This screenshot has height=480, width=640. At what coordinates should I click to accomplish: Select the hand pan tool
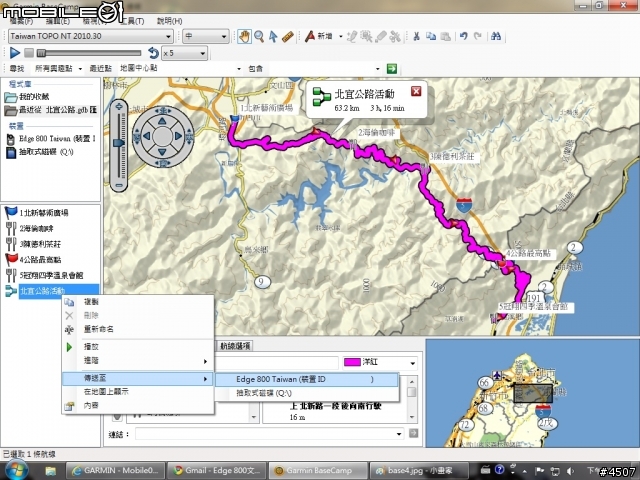click(244, 37)
